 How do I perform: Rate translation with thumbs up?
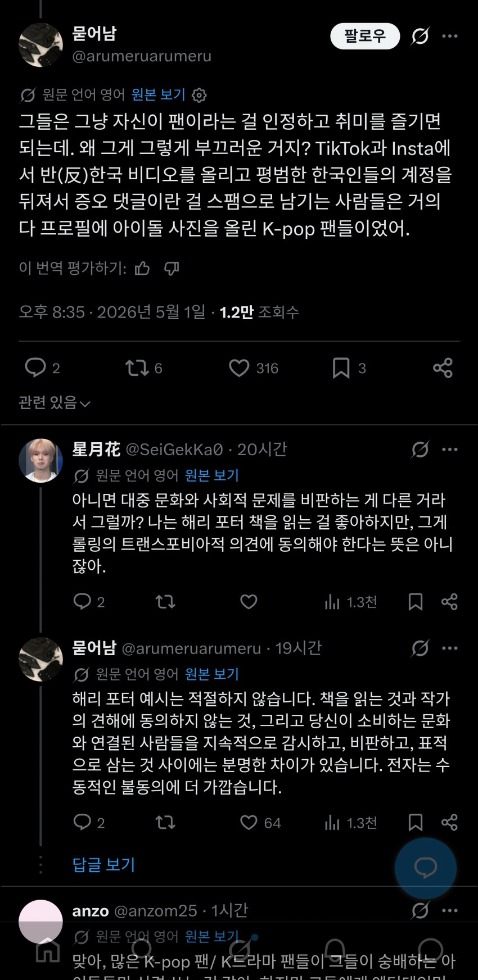(142, 269)
